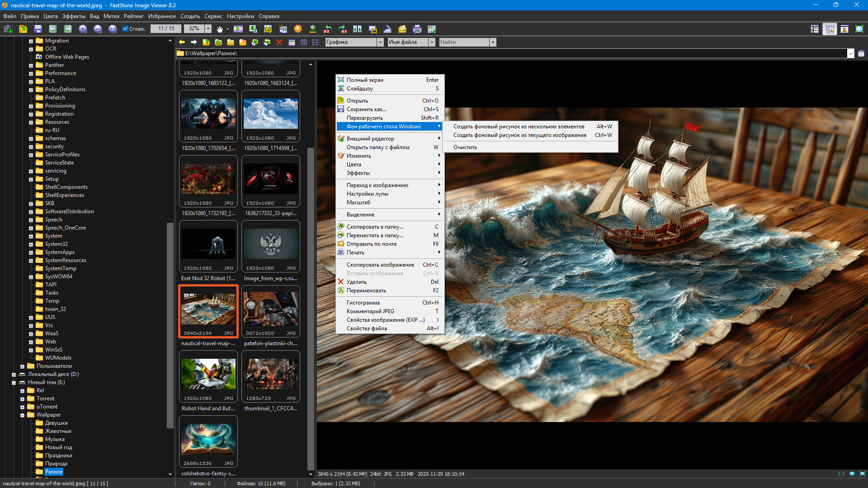
Task: Expand the System32 folder tree node
Action: (31, 244)
